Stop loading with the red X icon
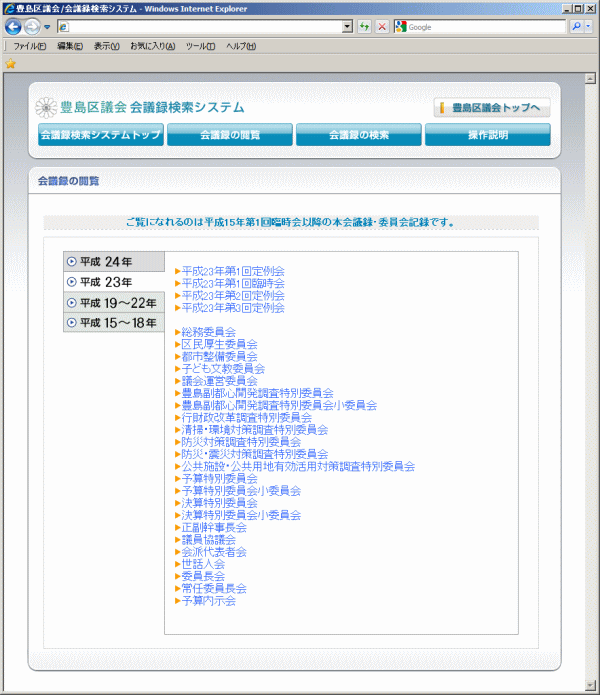Viewport: 600px width, 695px height. tap(382, 27)
